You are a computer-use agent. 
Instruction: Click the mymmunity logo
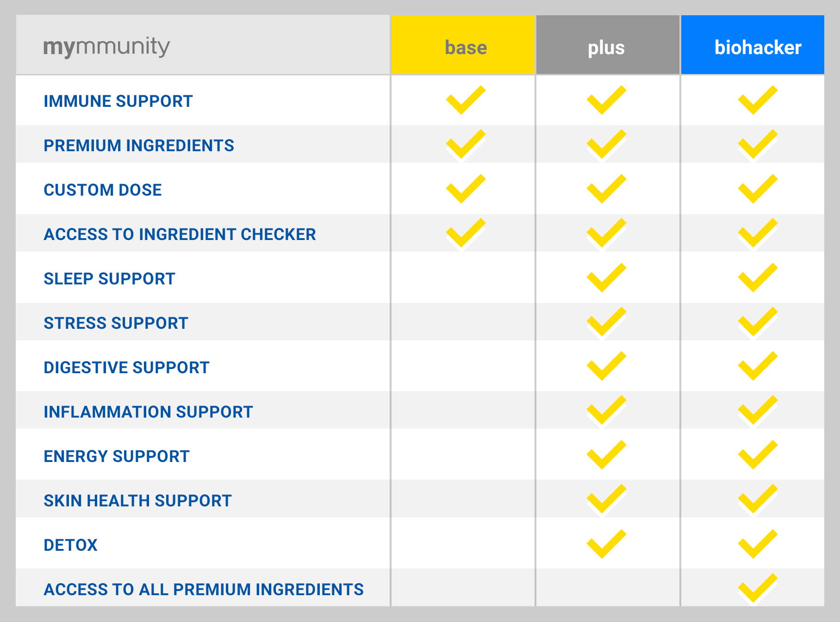(106, 47)
